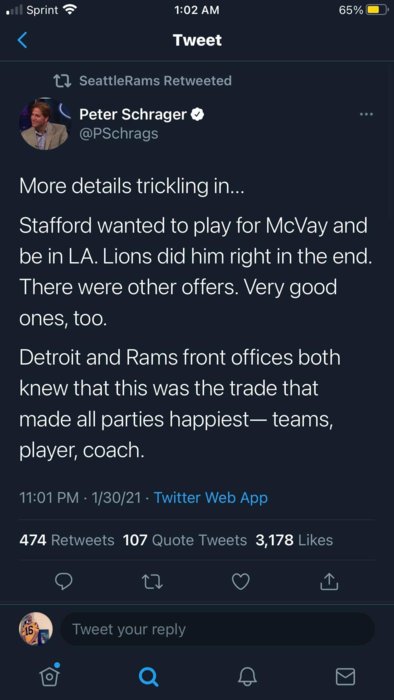Like the tweet with the heart icon

[241, 582]
